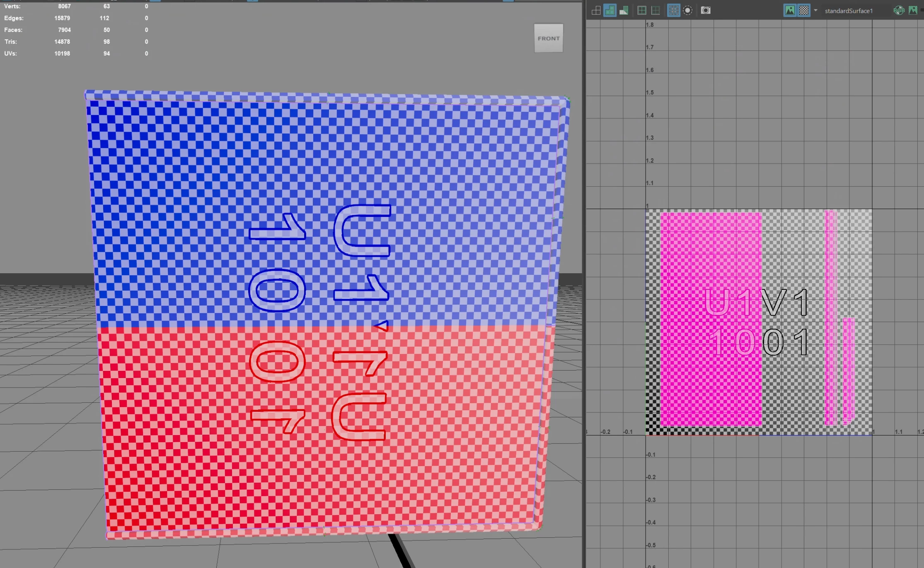Toggle shaded UV shells display
Screen dimensions: 924x568
610,11
